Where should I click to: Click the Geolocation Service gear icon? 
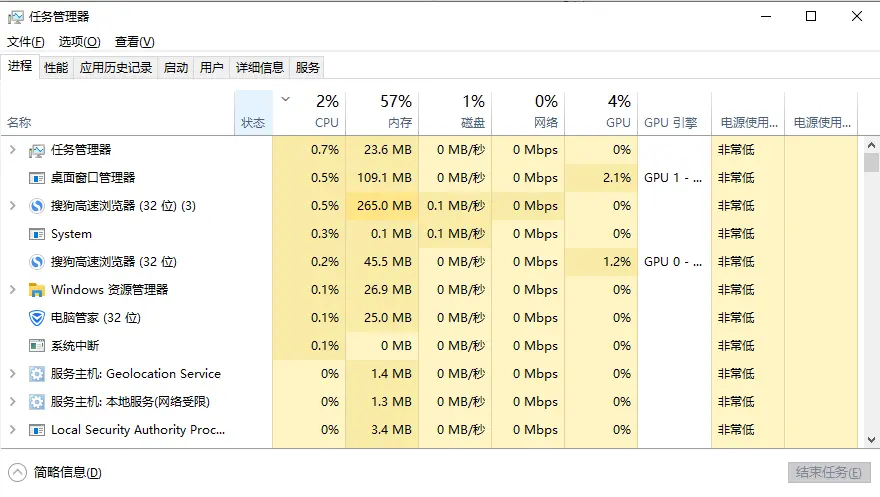[37, 374]
